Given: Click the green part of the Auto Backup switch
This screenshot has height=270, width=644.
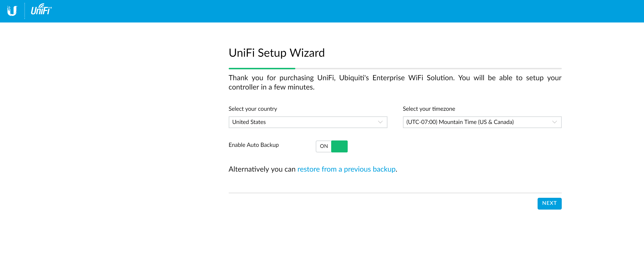Looking at the screenshot, I should [x=339, y=146].
